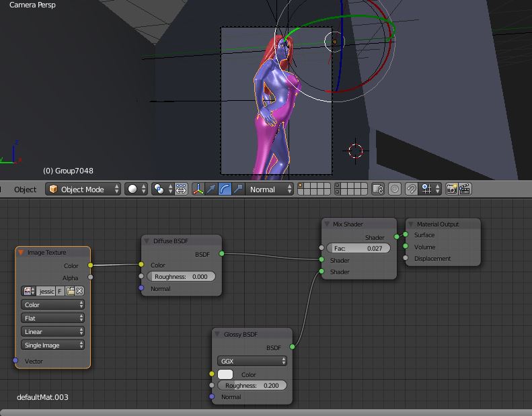The image size is (532, 416).
Task: Click Mix Shader Fac input socket
Action: pos(321,248)
